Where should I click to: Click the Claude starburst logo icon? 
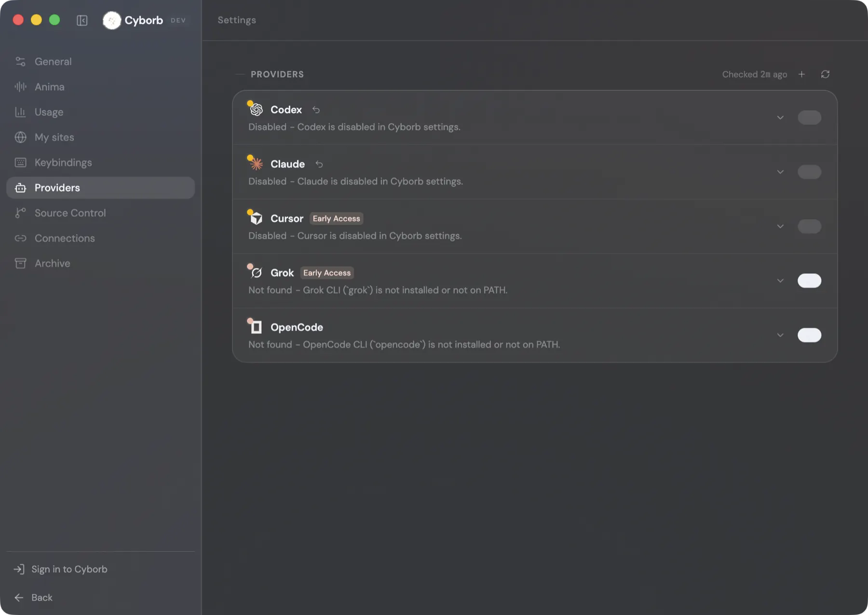[x=256, y=164]
